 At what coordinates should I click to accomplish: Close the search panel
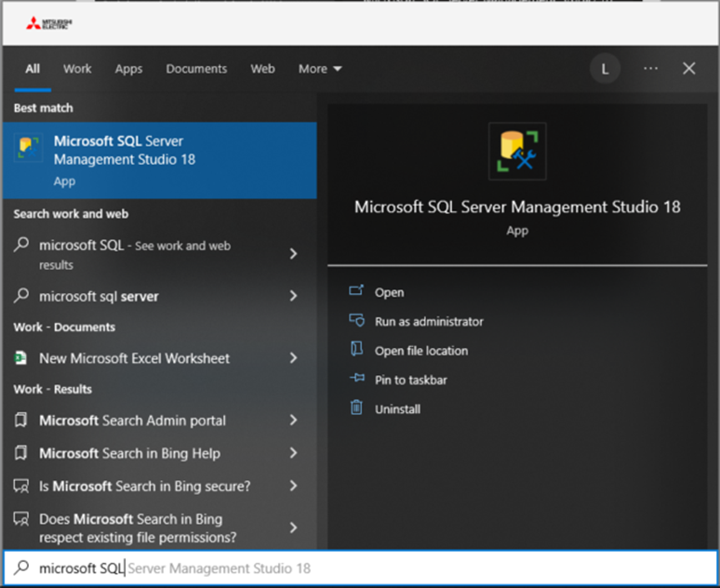tap(688, 69)
